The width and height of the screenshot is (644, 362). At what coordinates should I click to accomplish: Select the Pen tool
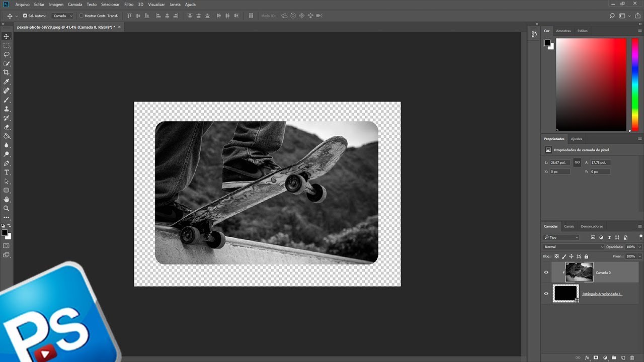coord(7,163)
